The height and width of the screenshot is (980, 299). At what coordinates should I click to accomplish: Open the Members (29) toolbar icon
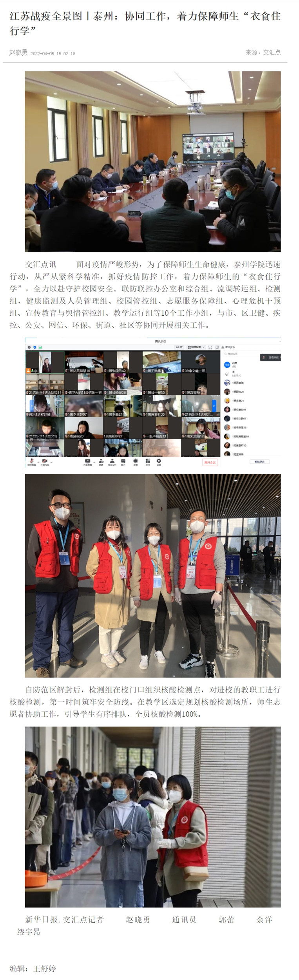coord(112,462)
